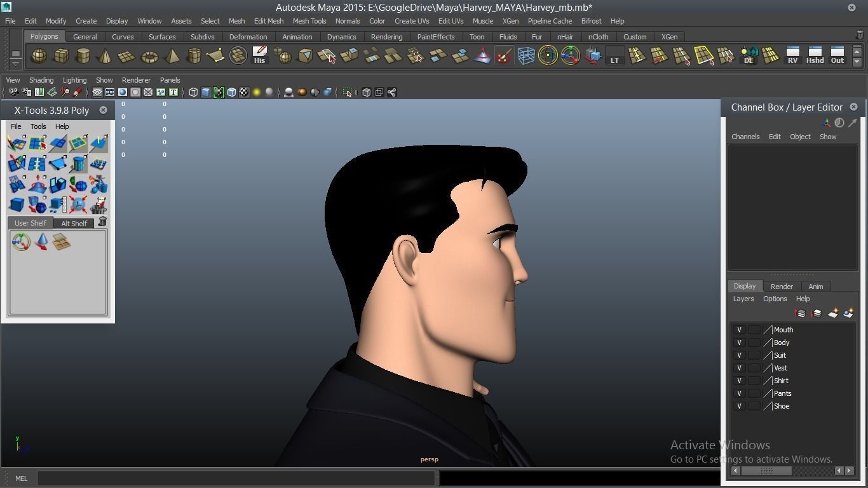
Task: Switch to the Alt Shelf tab
Action: click(74, 223)
